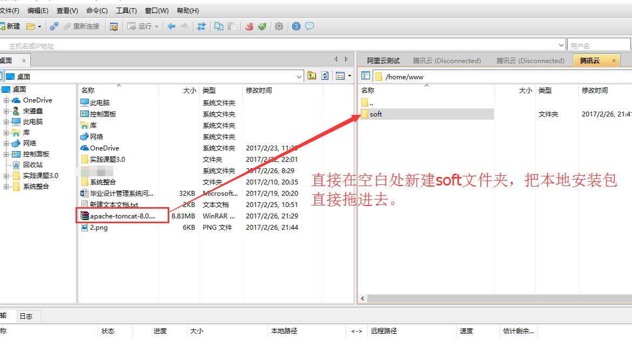Open the dropdown arrow beside open-session folder

pos(39,26)
